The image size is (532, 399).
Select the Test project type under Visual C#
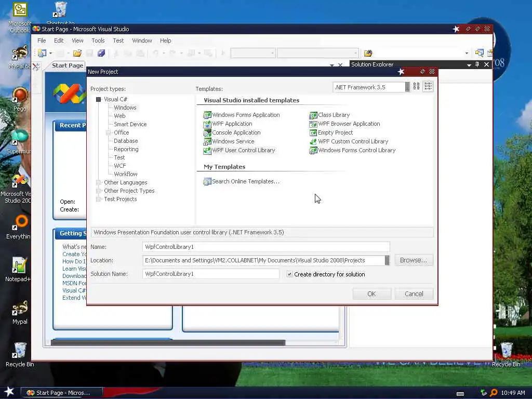pyautogui.click(x=119, y=157)
